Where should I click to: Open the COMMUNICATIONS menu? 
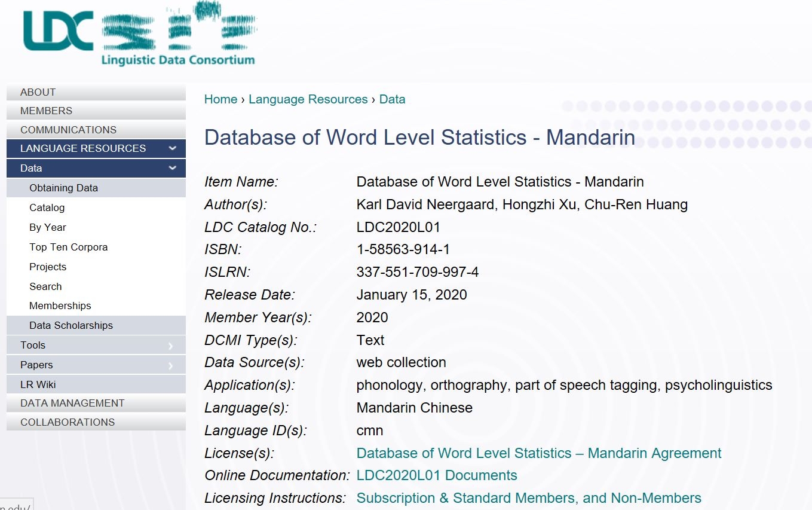point(68,130)
